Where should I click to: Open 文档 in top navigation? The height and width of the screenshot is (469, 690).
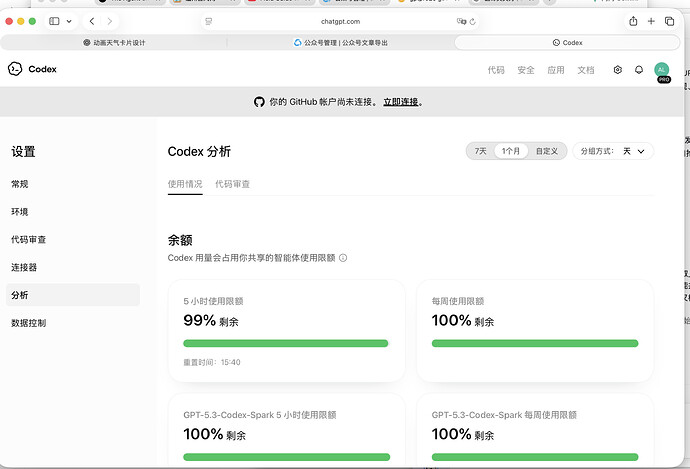click(586, 70)
